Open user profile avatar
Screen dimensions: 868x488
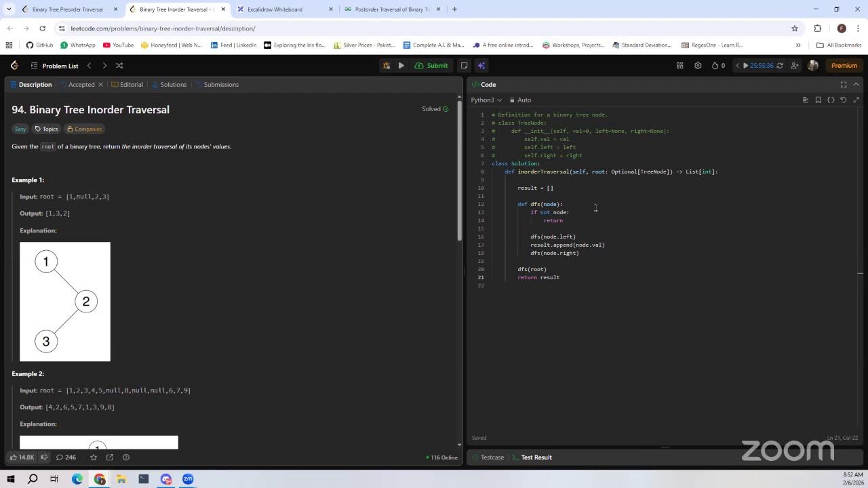click(x=813, y=66)
